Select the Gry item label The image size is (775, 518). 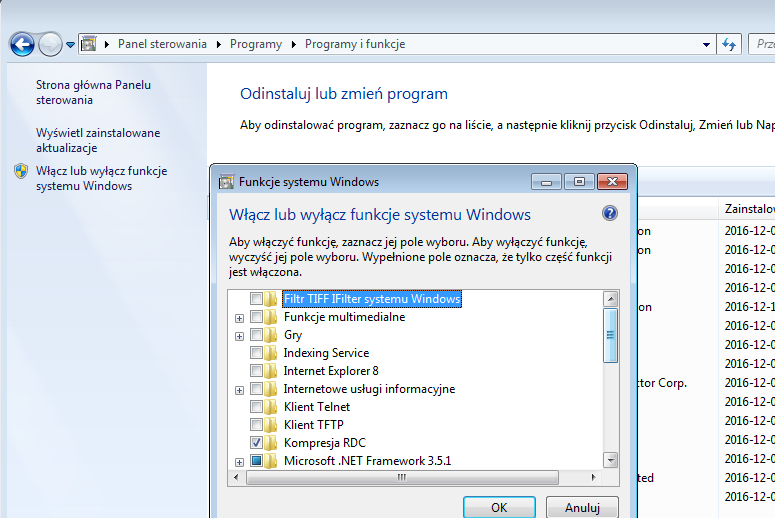pyautogui.click(x=293, y=335)
